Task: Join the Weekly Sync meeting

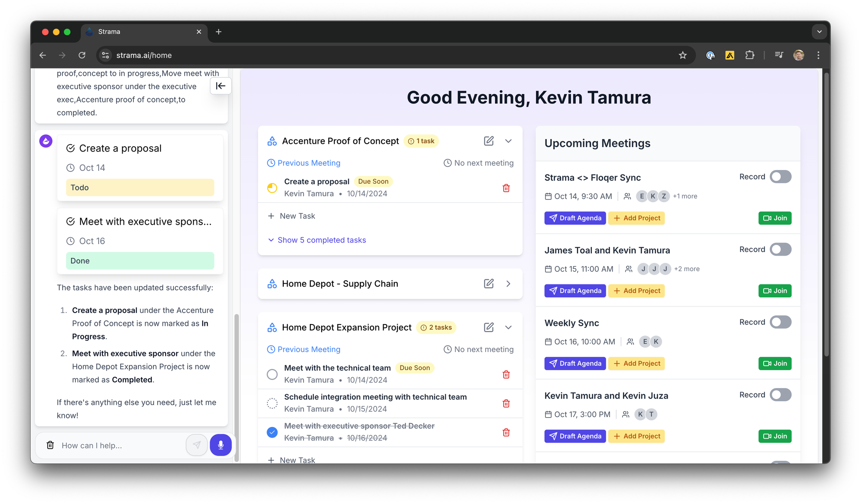Action: (774, 364)
